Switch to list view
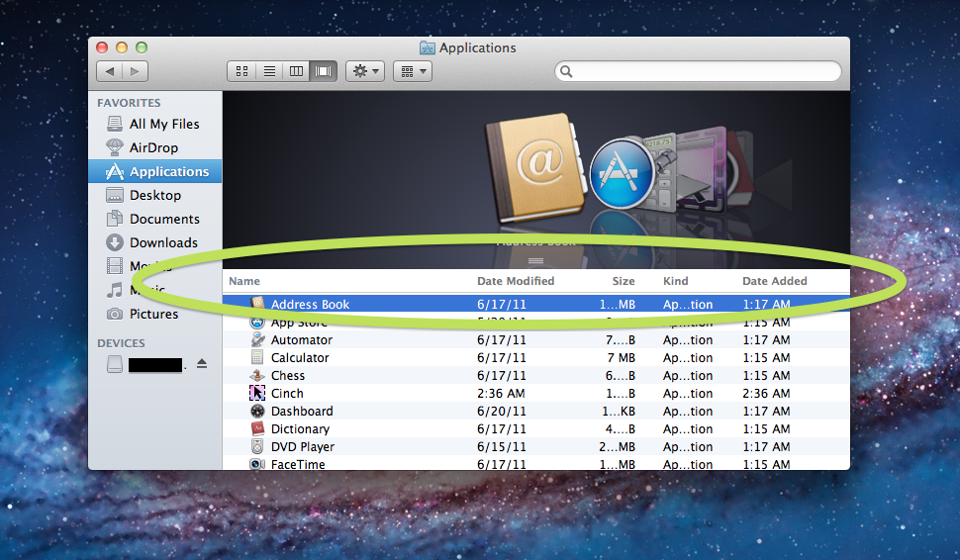Image resolution: width=960 pixels, height=560 pixels. 269,71
